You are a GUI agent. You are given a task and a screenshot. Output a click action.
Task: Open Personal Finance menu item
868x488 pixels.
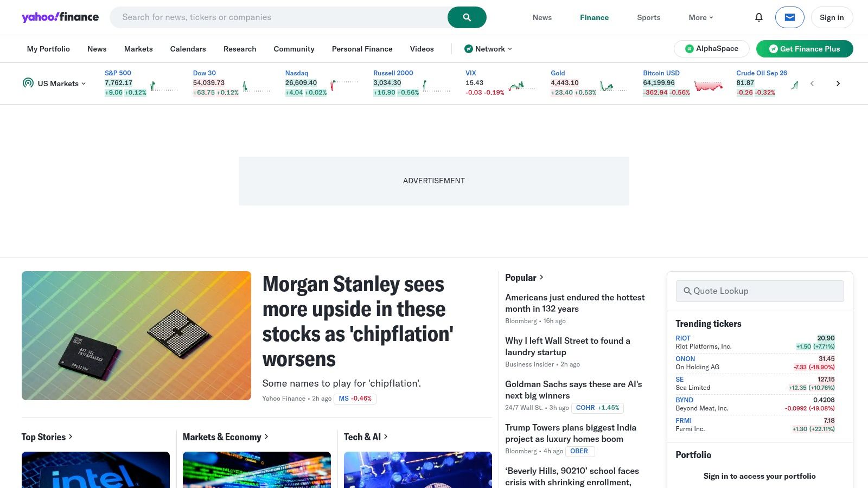point(362,49)
